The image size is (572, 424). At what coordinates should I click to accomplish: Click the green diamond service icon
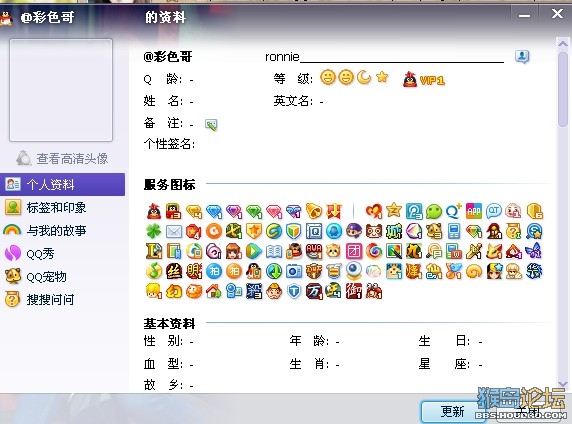pyautogui.click(x=254, y=211)
